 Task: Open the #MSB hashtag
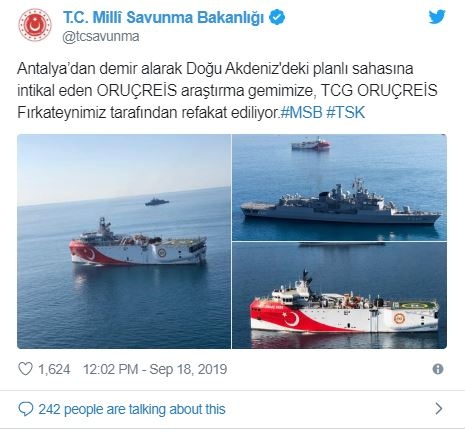click(x=302, y=113)
